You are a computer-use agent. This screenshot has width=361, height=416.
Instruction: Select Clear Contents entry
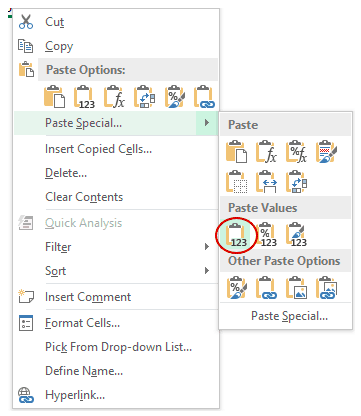(x=116, y=197)
